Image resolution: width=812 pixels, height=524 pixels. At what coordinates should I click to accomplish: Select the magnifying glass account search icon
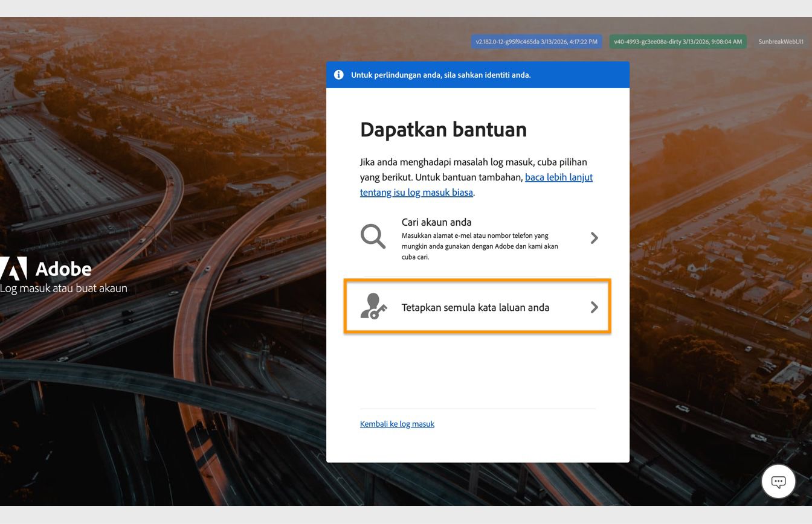(x=373, y=236)
